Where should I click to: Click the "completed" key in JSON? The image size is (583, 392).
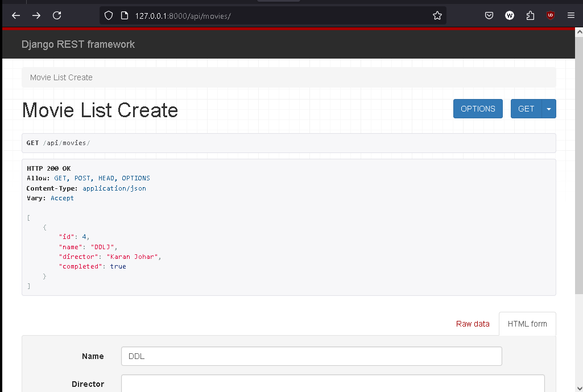click(x=80, y=266)
